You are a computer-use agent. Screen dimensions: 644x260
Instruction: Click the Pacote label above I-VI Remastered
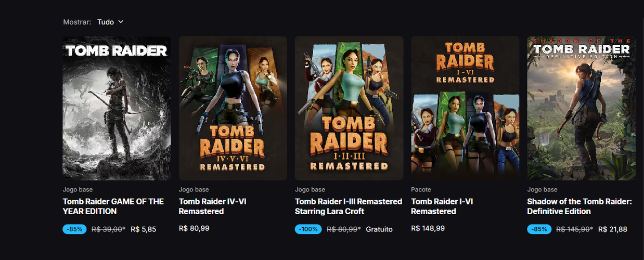coord(421,190)
